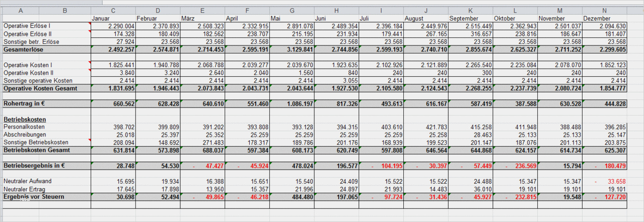Viewport: 644px width, 222px height.
Task: Select Januar Gesamterlöse value 2.492.257
Action: pyautogui.click(x=121, y=49)
